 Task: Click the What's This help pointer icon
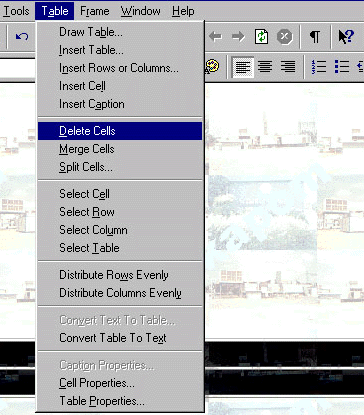tap(346, 37)
